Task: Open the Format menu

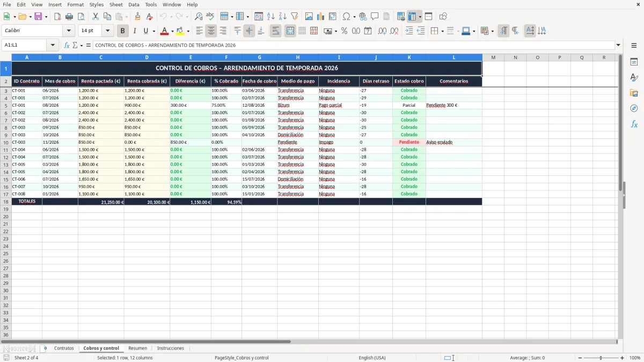Action: [75, 4]
